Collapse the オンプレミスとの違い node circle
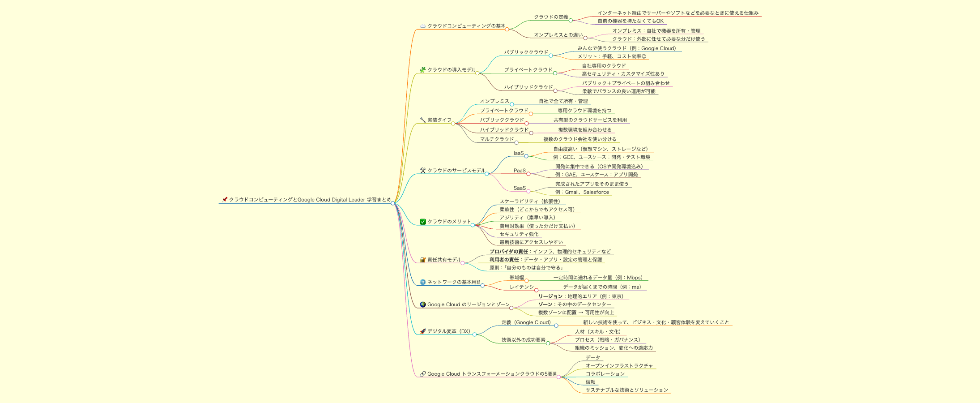The image size is (980, 403). pyautogui.click(x=585, y=38)
